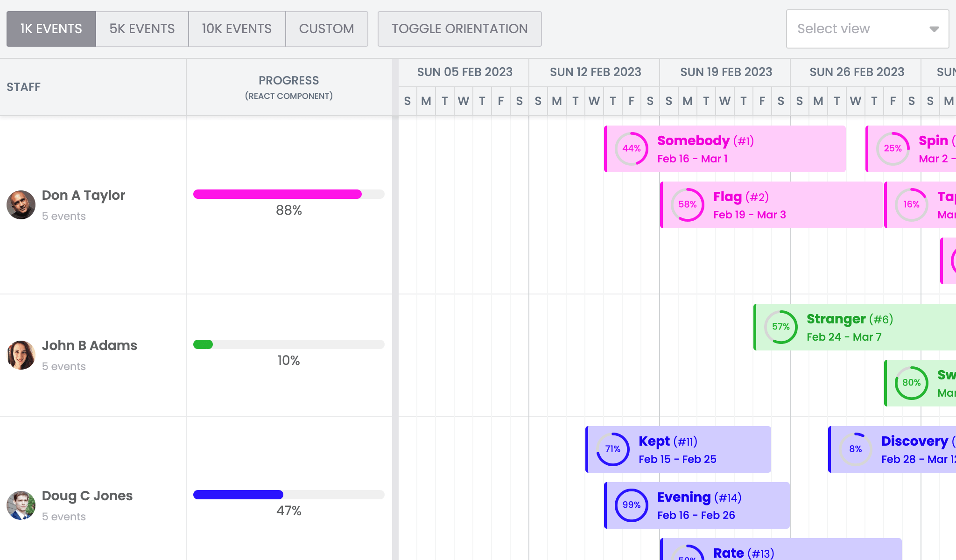This screenshot has height=560, width=956.
Task: Click the 16% progress circle icon
Action: point(912,204)
